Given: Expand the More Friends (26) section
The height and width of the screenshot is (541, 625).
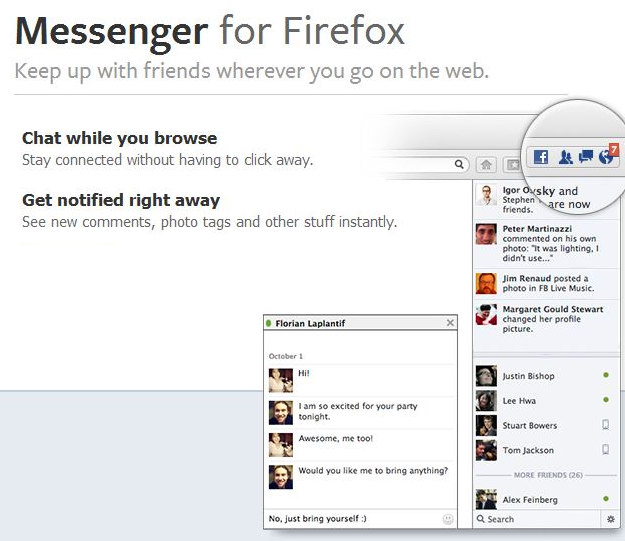Looking at the screenshot, I should pyautogui.click(x=546, y=474).
